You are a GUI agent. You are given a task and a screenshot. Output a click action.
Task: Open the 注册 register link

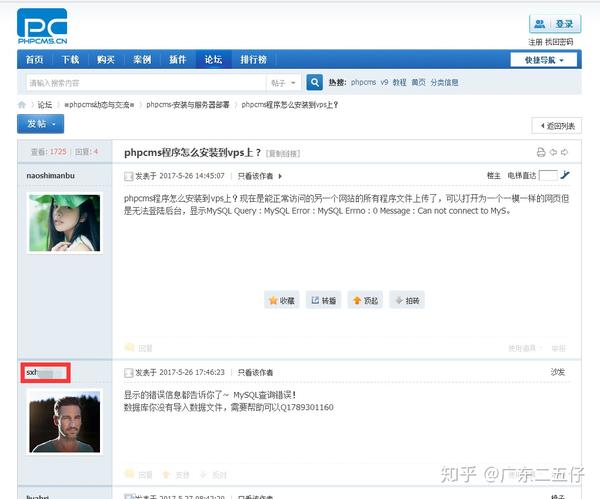point(535,42)
